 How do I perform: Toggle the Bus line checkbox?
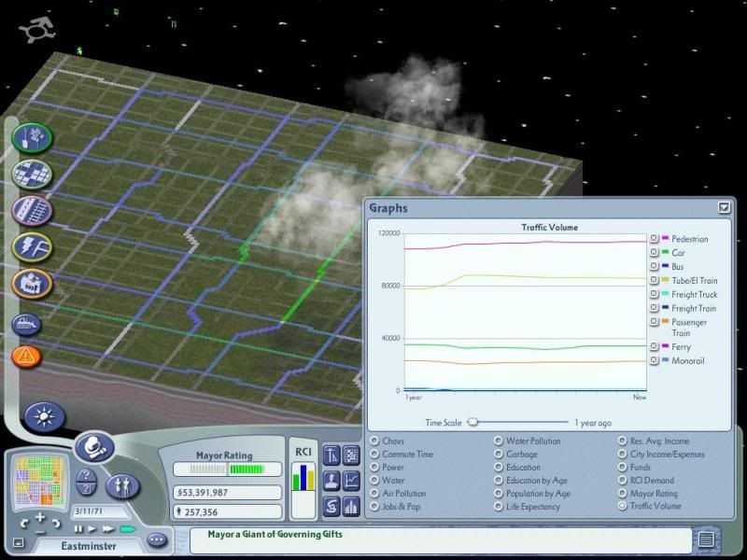(x=655, y=266)
